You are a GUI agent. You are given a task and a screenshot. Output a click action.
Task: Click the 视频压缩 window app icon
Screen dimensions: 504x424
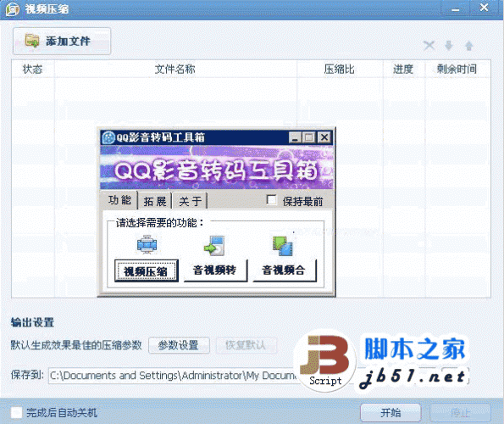coord(13,9)
